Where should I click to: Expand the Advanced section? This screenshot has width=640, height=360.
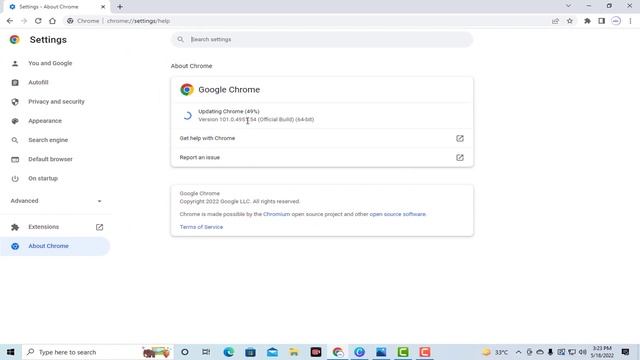pyautogui.click(x=56, y=201)
